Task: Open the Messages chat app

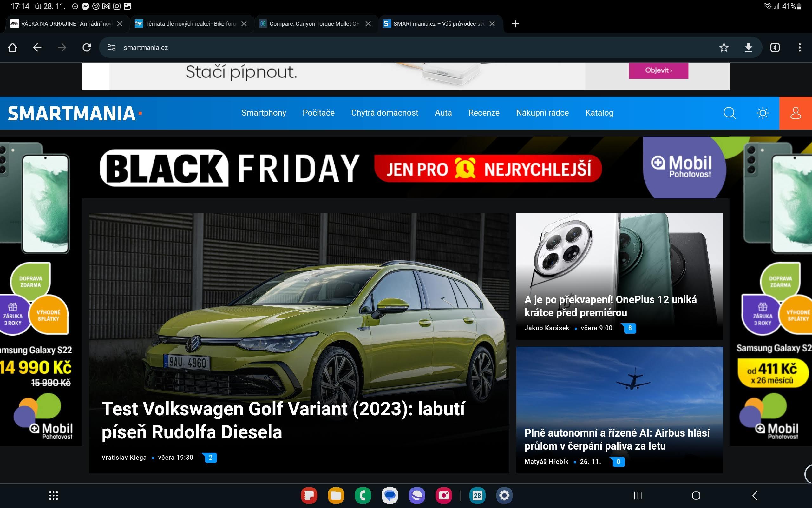Action: tap(390, 496)
